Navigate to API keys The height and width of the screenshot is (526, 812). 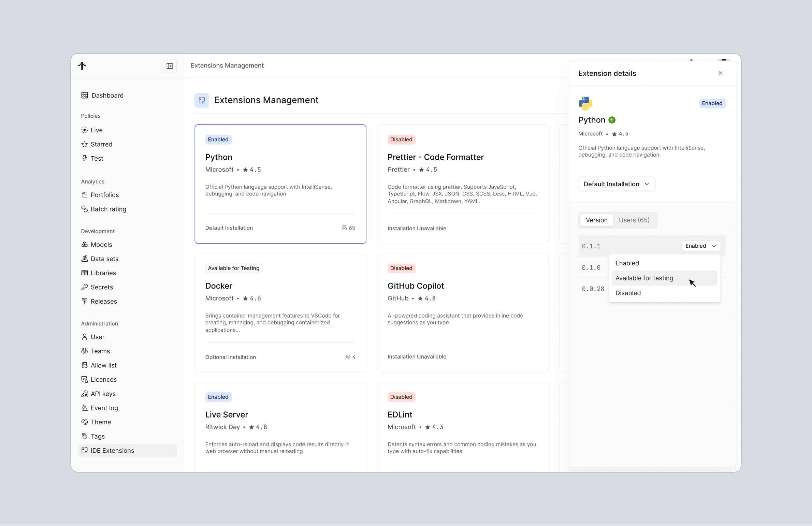[x=103, y=394]
